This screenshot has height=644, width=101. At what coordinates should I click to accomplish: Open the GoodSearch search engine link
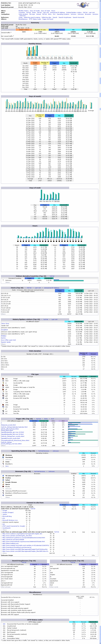(x=7, y=528)
